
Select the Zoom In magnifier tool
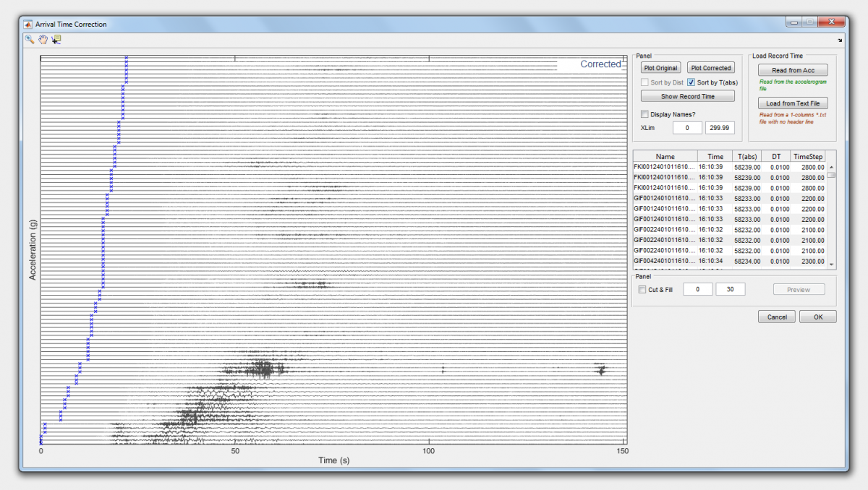30,40
